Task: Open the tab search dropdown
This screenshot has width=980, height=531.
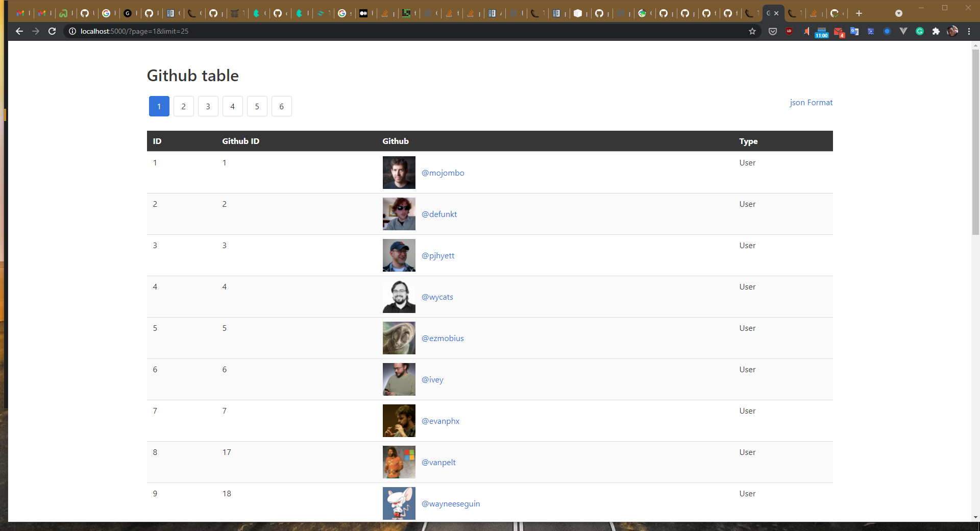Action: 899,13
